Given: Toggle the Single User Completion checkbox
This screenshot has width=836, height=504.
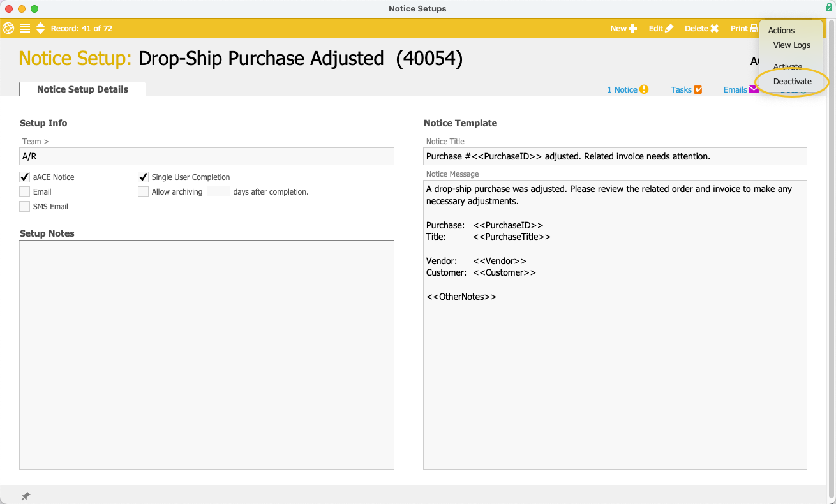Looking at the screenshot, I should tap(144, 177).
